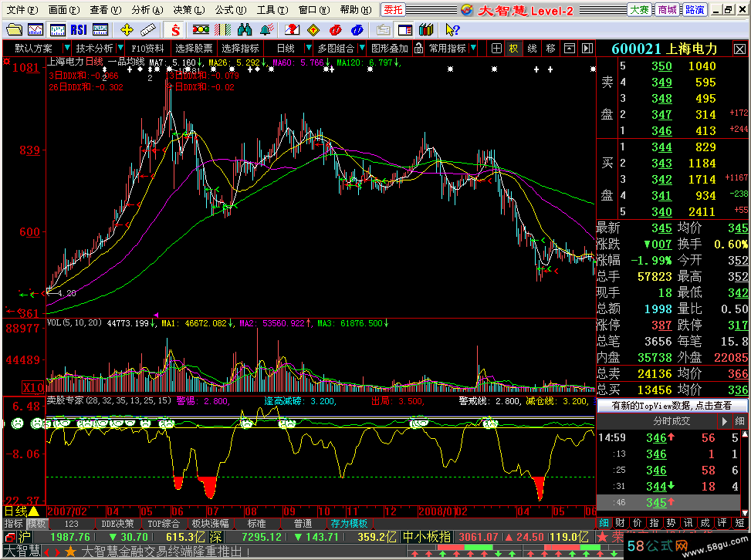Click the 选择股票 button
The height and width of the screenshot is (560, 751).
click(194, 49)
